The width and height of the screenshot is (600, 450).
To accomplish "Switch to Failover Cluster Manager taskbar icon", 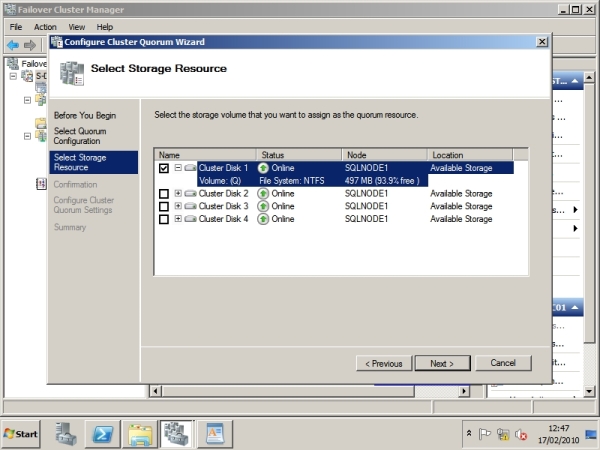I will [176, 434].
